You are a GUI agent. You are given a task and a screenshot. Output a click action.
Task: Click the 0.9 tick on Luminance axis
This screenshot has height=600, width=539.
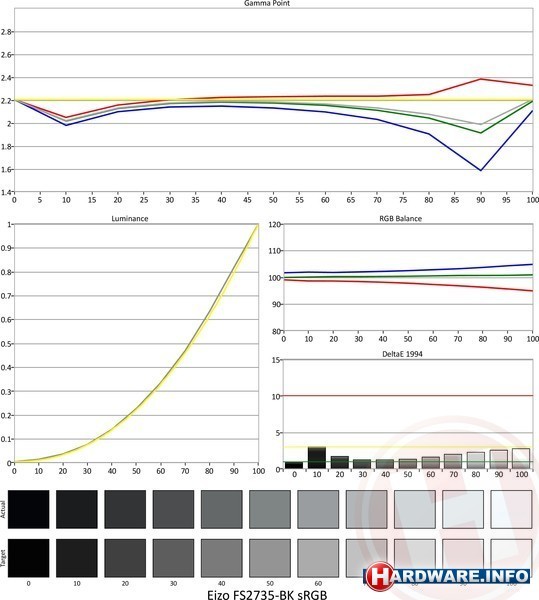[x=6, y=248]
